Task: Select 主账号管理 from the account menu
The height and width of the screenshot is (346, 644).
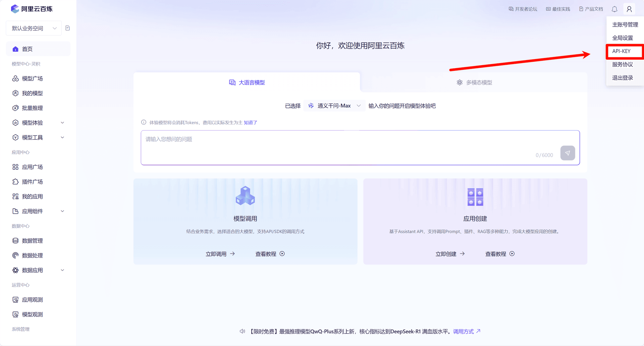Action: (x=625, y=24)
